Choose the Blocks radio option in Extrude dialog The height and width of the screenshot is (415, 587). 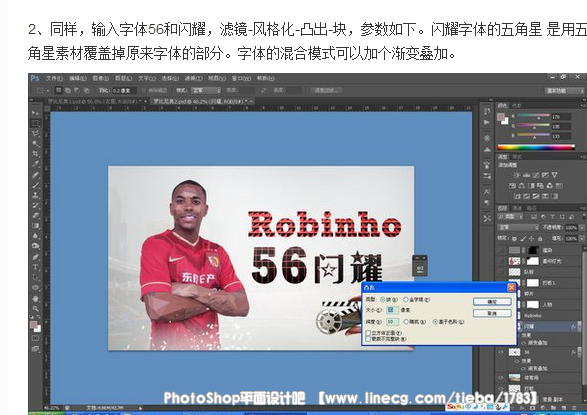382,299
